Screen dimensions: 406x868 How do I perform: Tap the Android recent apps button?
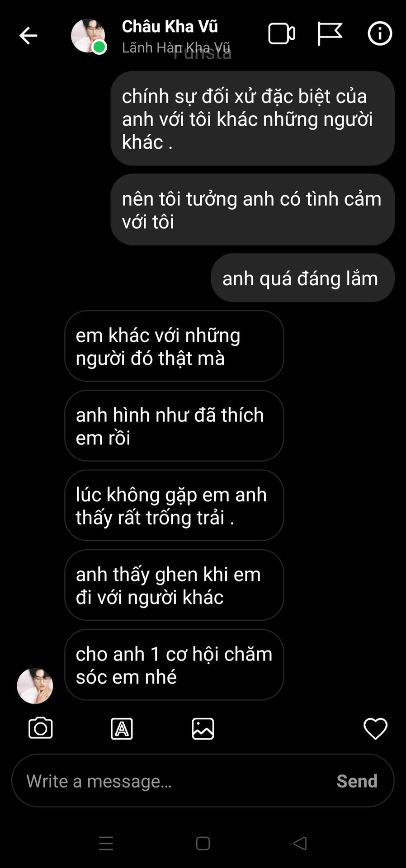pyautogui.click(x=106, y=844)
